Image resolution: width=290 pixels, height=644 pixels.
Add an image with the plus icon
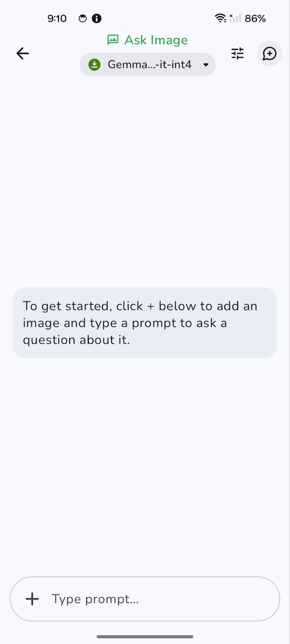coord(32,599)
